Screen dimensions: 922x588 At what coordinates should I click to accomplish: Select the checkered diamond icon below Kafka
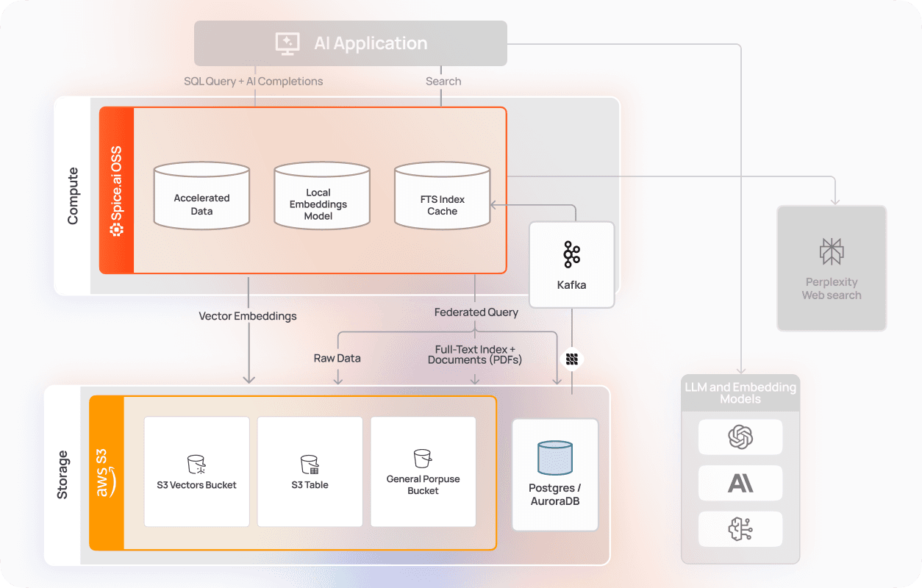[571, 358]
